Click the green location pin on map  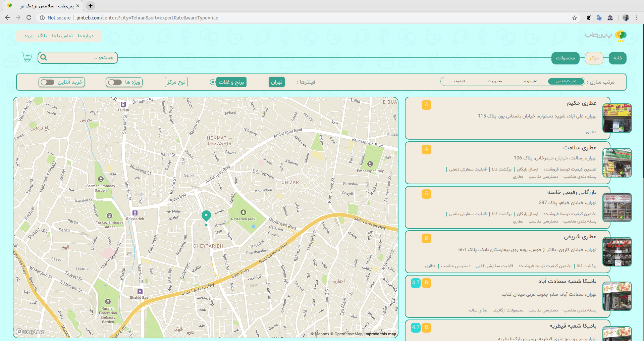pyautogui.click(x=206, y=215)
